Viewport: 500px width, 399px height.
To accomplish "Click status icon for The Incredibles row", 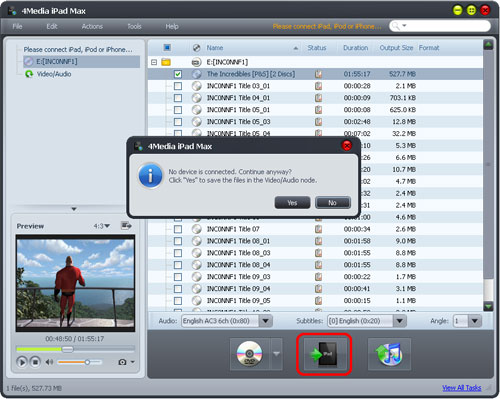I will [319, 74].
